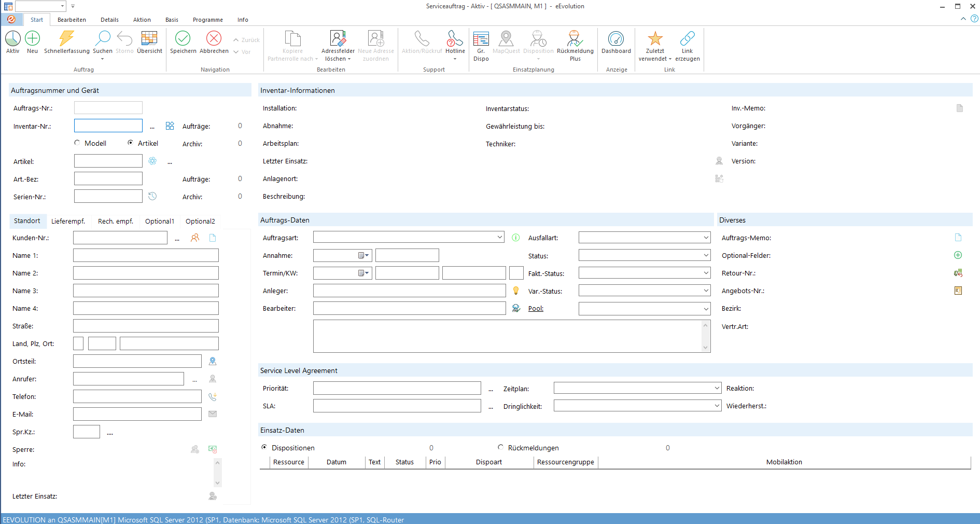Open the Aktion ribbon tab
Screen dimensions: 980x524
(142, 20)
